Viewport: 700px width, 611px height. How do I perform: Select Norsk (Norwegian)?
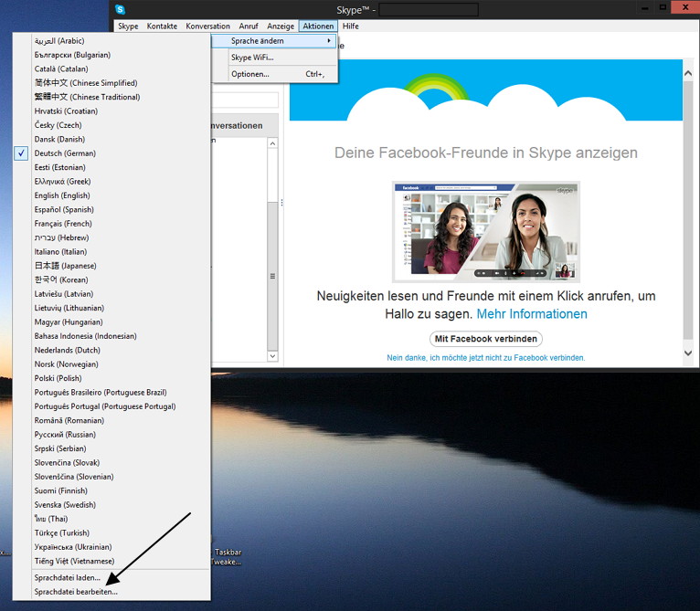pyautogui.click(x=111, y=364)
